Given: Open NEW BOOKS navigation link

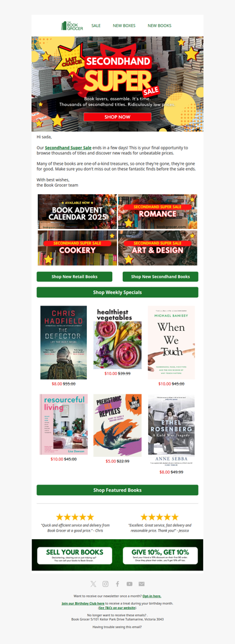Looking at the screenshot, I should [x=160, y=25].
